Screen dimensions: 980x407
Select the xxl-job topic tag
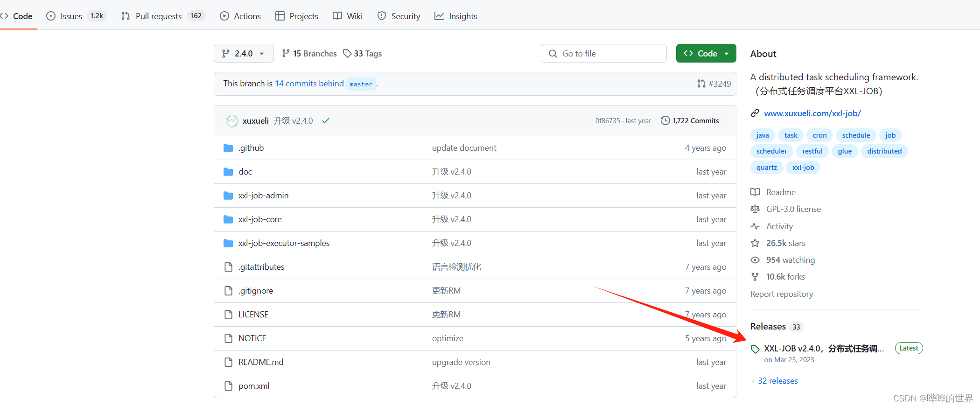pyautogui.click(x=803, y=168)
